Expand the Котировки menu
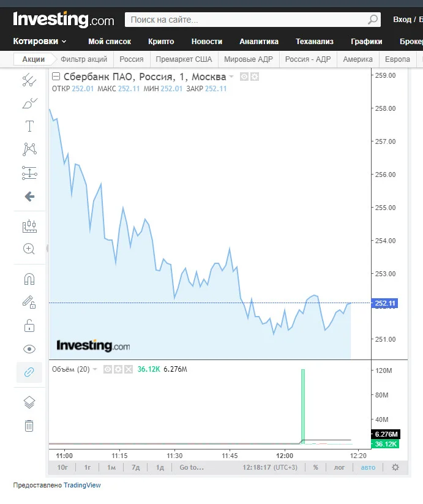The height and width of the screenshot is (504, 423). pyautogui.click(x=40, y=41)
